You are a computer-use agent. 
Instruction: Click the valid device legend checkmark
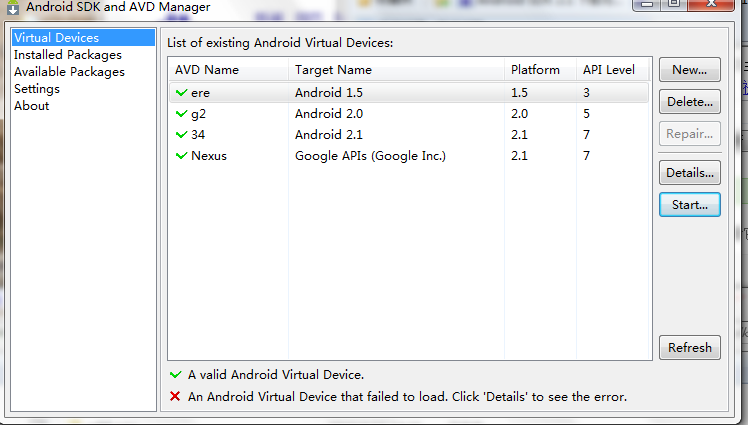click(176, 375)
